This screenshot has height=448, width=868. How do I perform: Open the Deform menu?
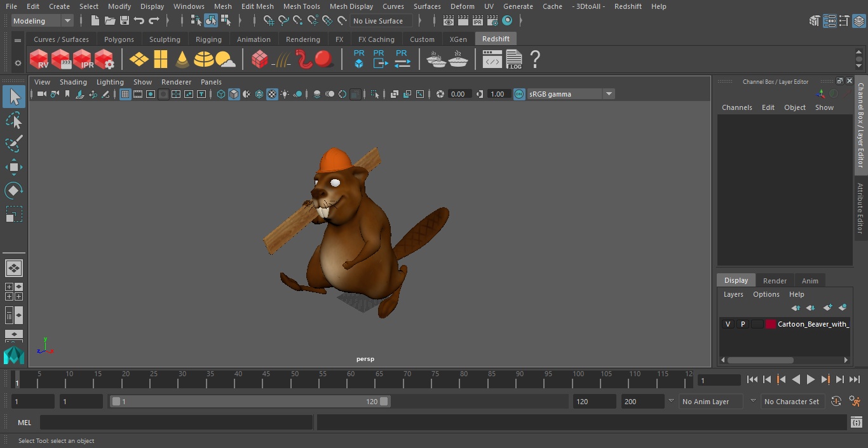(463, 6)
